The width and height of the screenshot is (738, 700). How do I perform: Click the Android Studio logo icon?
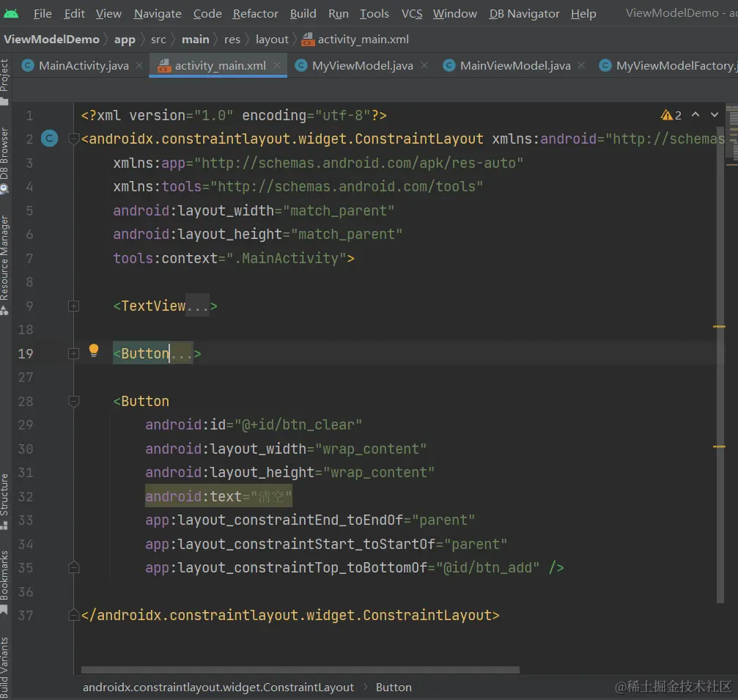[x=11, y=13]
